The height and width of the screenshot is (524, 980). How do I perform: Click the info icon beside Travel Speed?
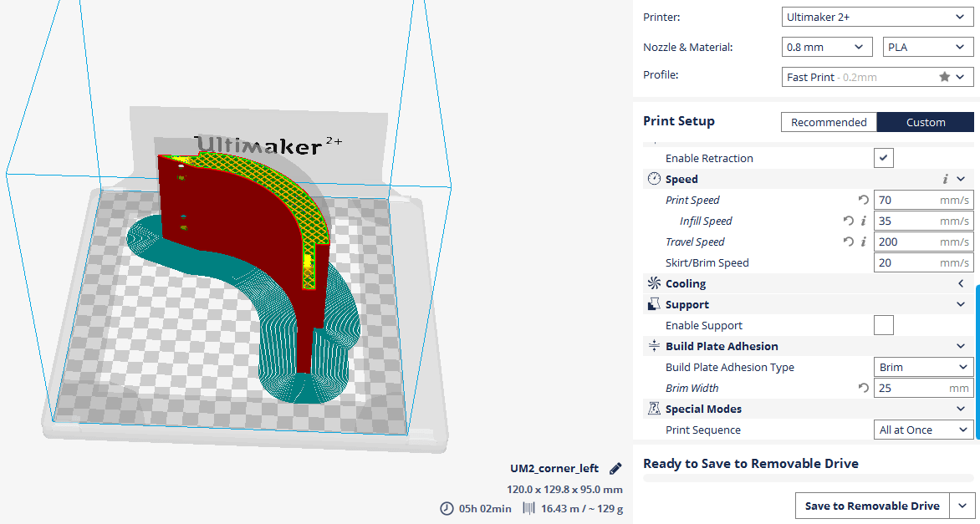(x=863, y=242)
